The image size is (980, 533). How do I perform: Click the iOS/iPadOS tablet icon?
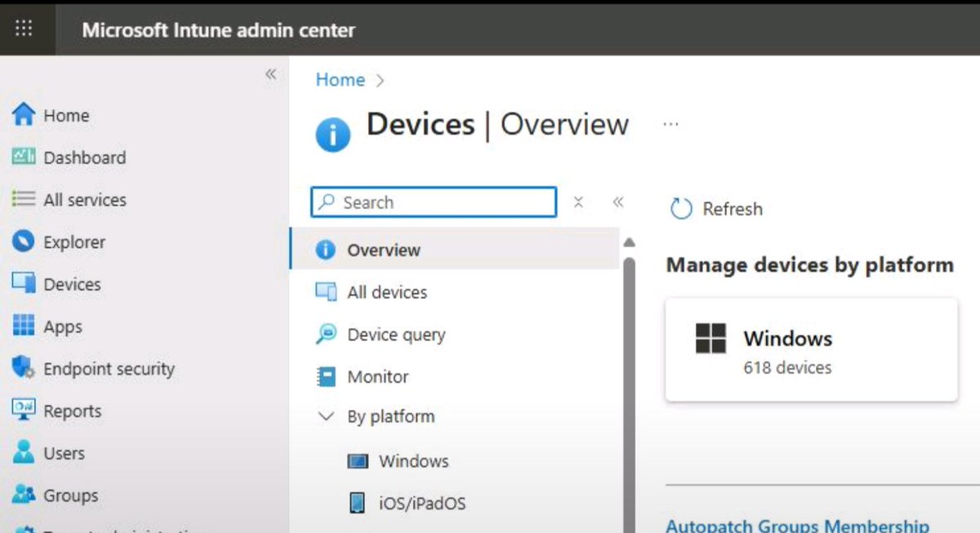point(358,503)
